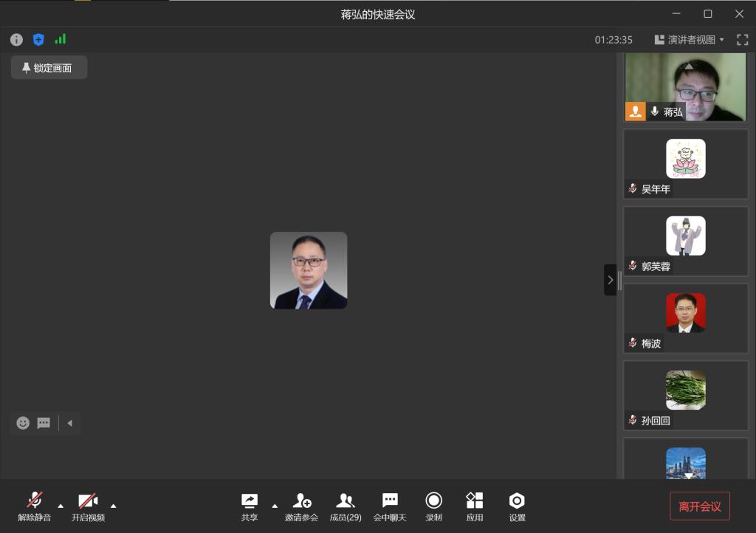Expand video options arrow beside 开启视频

coord(114,506)
